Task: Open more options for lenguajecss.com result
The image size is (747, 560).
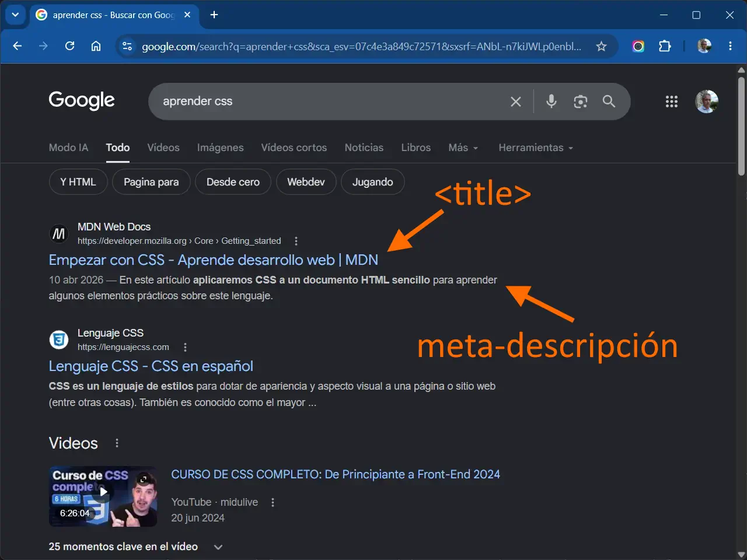Action: (185, 347)
